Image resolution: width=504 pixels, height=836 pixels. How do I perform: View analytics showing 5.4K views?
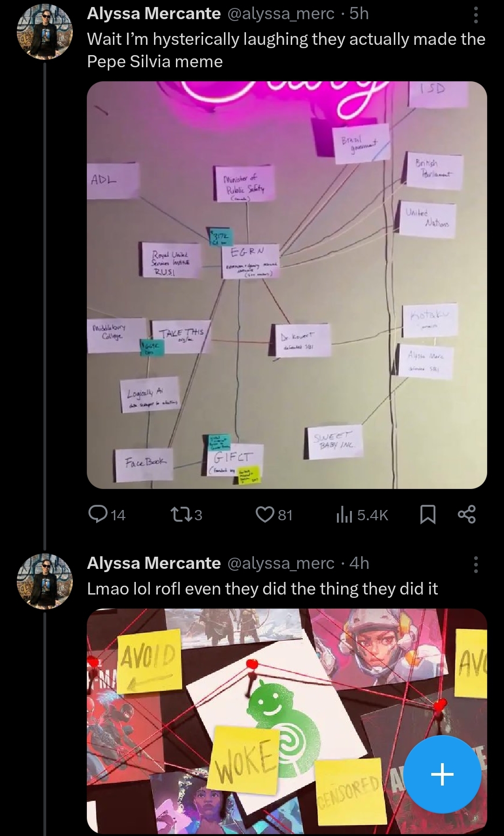(x=362, y=515)
